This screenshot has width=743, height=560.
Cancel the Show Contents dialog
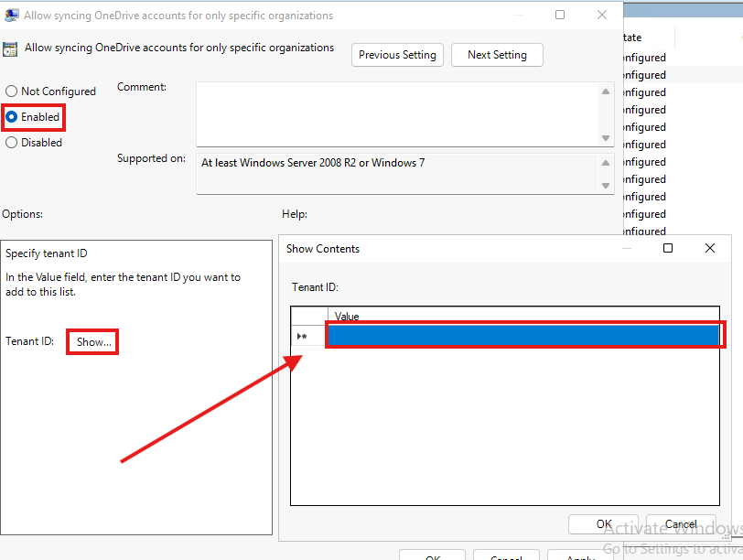tap(681, 524)
